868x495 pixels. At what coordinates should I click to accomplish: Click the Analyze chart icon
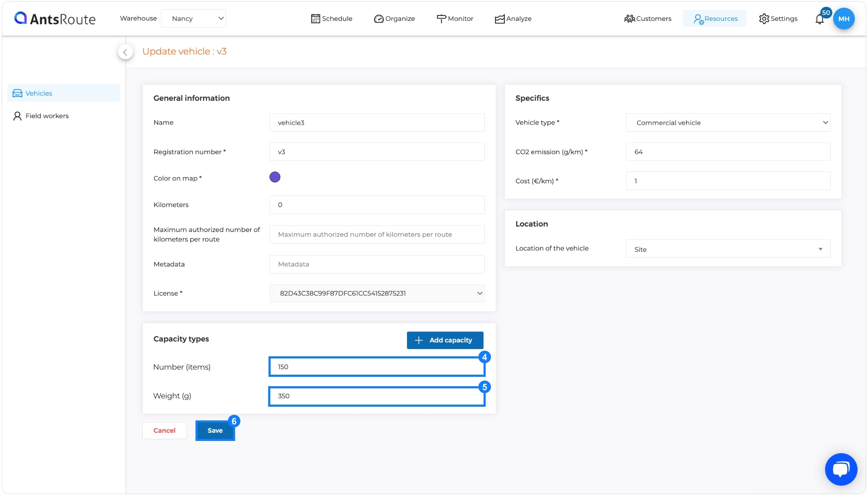[500, 19]
